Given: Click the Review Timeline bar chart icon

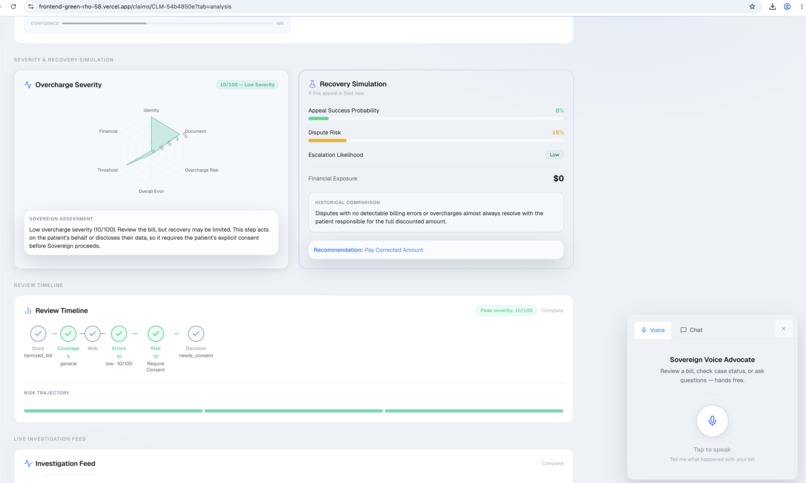Looking at the screenshot, I should point(28,310).
